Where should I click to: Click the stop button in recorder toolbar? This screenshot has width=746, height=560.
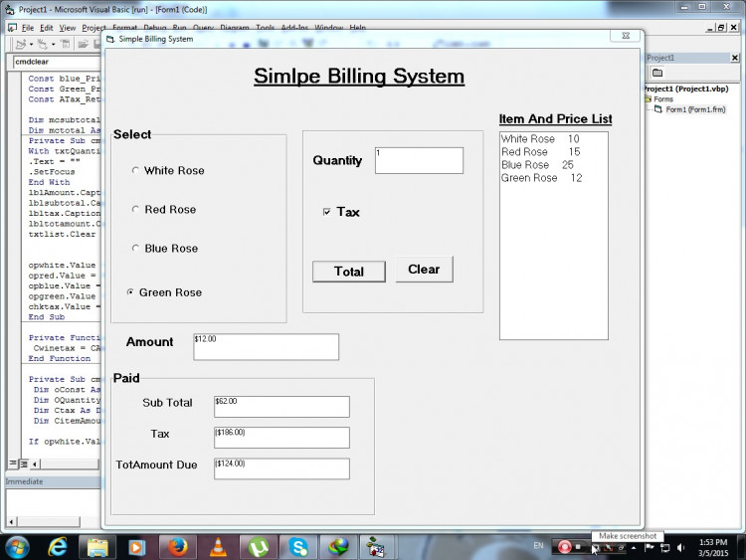tap(578, 547)
